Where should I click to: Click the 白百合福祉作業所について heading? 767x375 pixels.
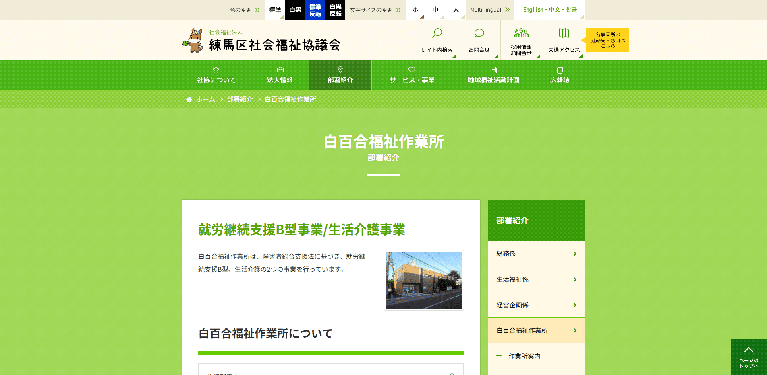click(266, 333)
